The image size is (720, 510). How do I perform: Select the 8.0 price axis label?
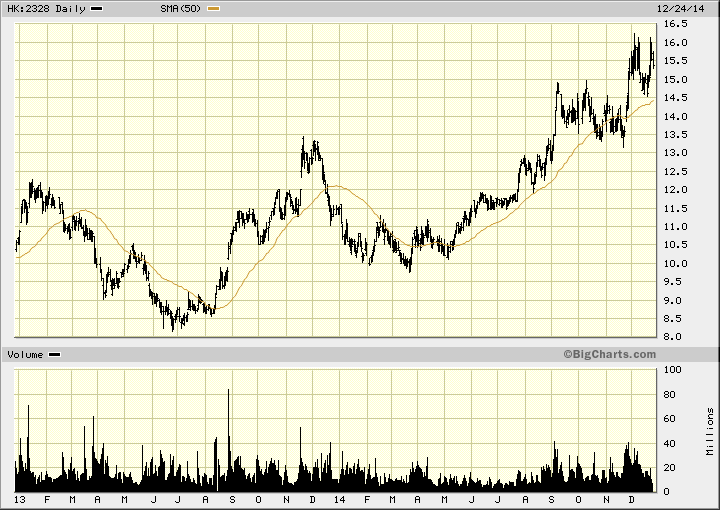point(675,337)
